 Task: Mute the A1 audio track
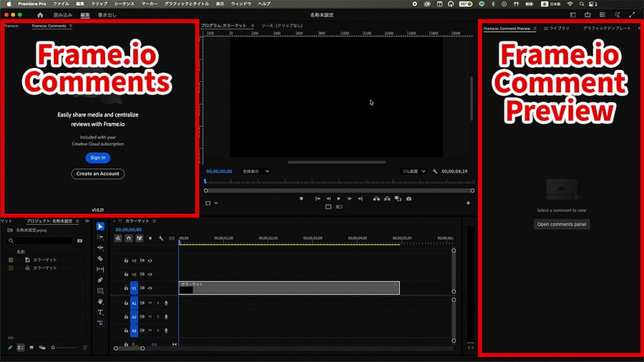coord(150,304)
